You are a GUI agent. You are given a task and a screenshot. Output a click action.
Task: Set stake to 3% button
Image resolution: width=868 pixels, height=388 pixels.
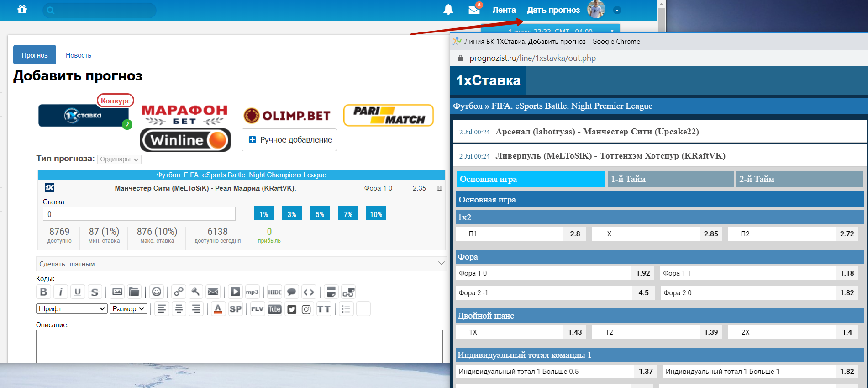292,213
